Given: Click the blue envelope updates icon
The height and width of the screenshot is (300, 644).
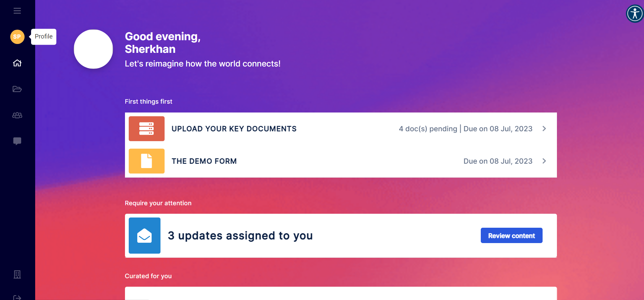Looking at the screenshot, I should 144,236.
